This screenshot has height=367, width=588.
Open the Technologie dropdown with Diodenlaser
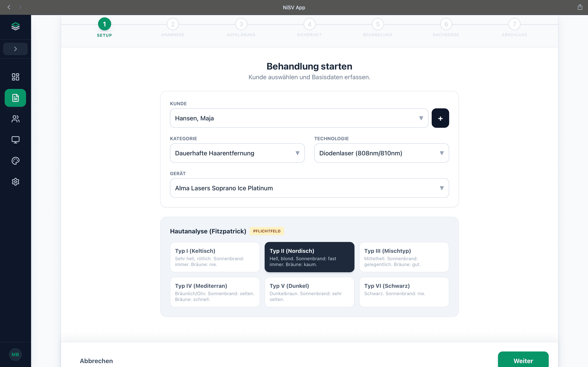pos(381,153)
